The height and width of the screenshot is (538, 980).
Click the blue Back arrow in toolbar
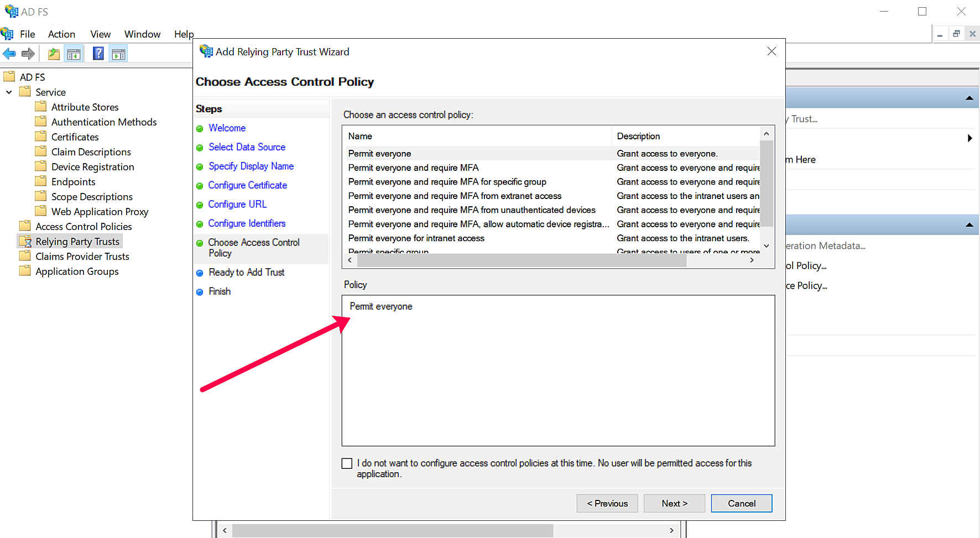click(x=9, y=54)
